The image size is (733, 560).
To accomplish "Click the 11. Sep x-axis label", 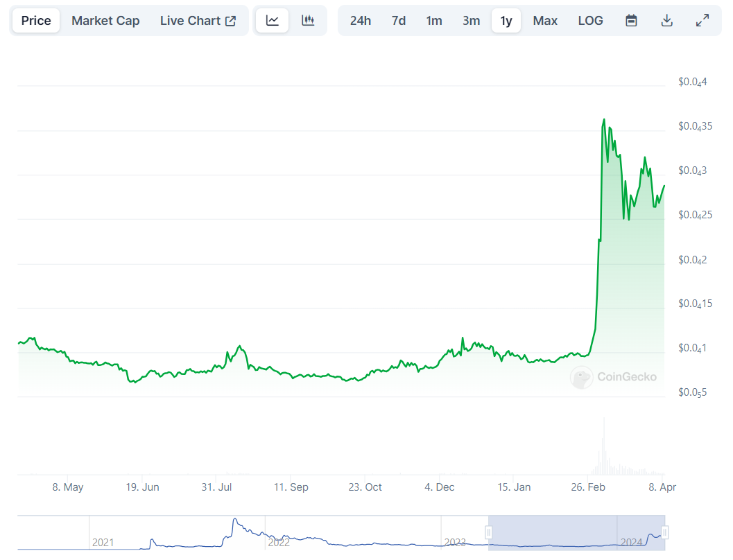I will [291, 487].
